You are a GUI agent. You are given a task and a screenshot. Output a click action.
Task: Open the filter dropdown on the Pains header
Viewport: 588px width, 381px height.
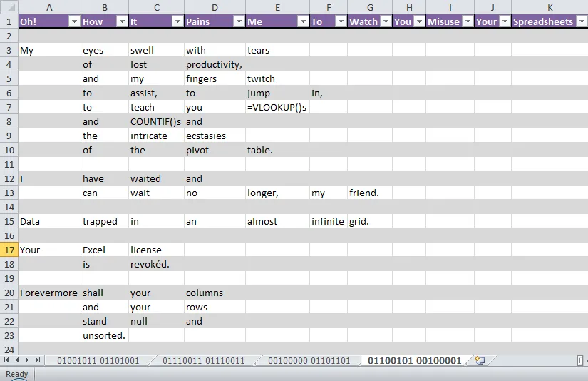point(239,21)
